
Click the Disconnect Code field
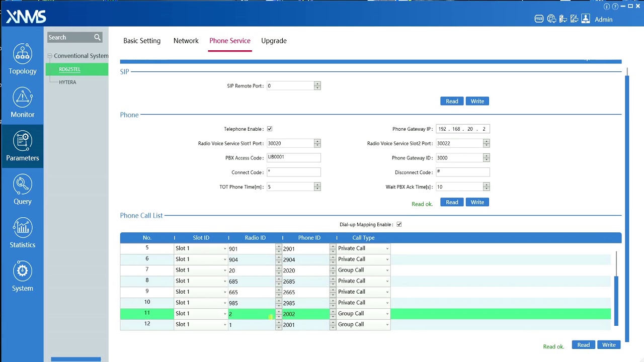pyautogui.click(x=462, y=172)
